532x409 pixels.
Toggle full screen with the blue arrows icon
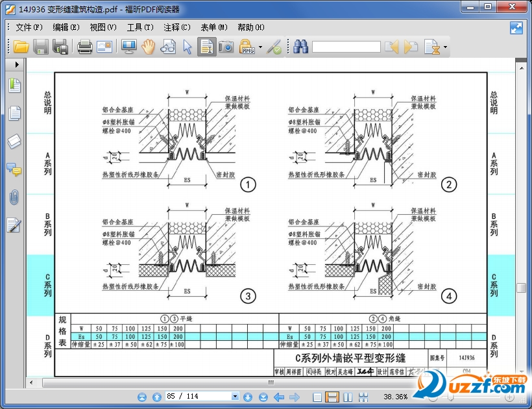click(516, 28)
